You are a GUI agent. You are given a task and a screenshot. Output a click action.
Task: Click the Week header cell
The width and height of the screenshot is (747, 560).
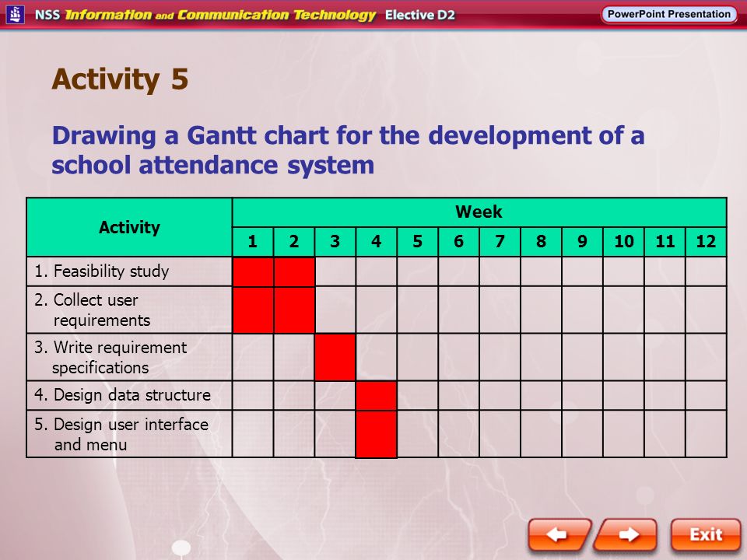479,212
